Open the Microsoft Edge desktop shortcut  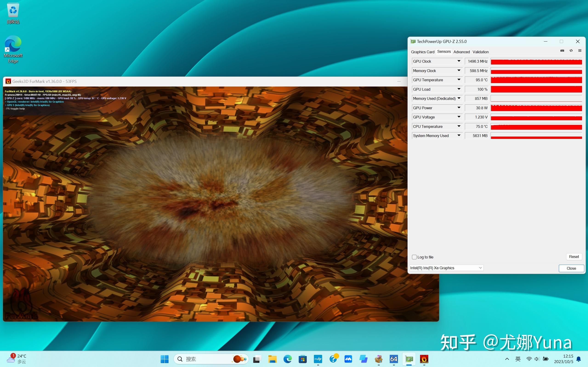click(x=13, y=50)
